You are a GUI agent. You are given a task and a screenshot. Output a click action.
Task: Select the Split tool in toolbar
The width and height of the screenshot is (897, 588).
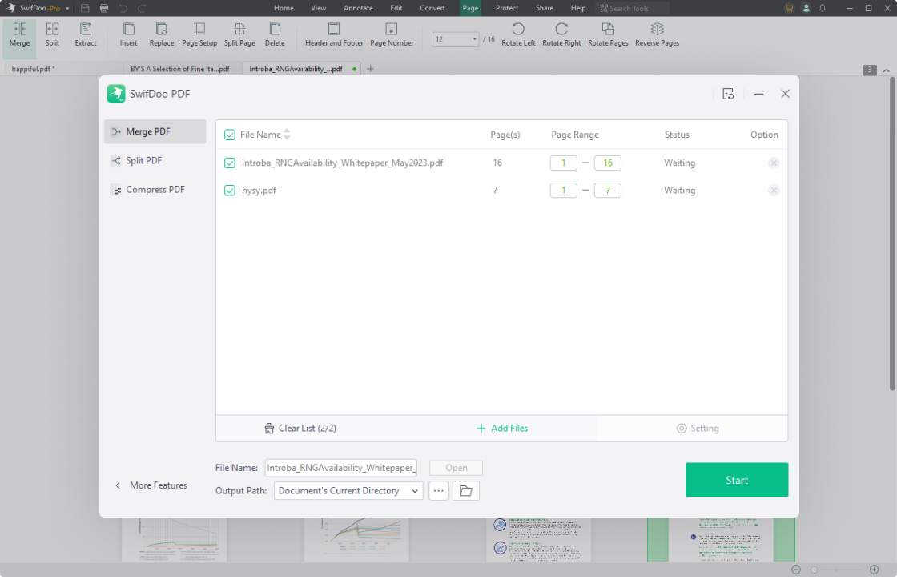52,35
